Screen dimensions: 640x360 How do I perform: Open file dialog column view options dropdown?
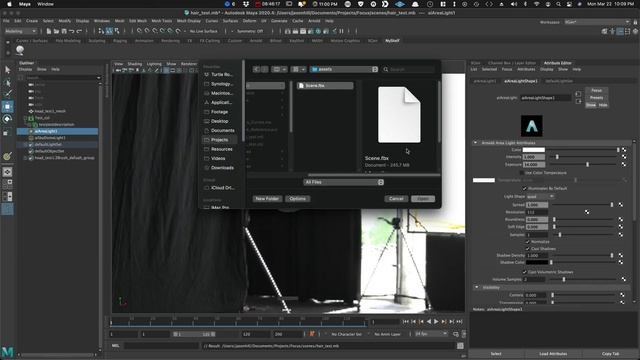coord(280,69)
